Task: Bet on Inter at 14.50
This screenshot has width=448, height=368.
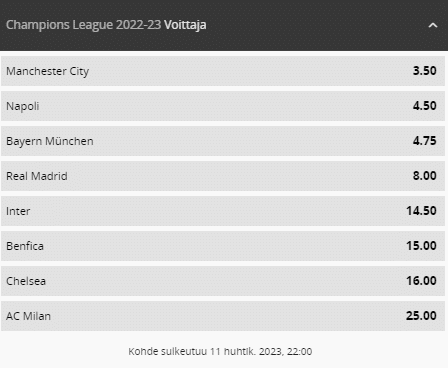Action: pos(421,211)
